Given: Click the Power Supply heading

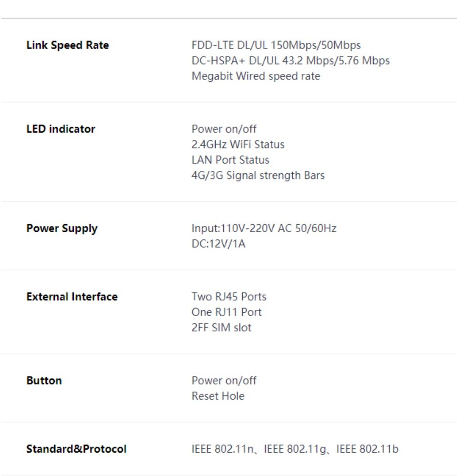Looking at the screenshot, I should [62, 228].
